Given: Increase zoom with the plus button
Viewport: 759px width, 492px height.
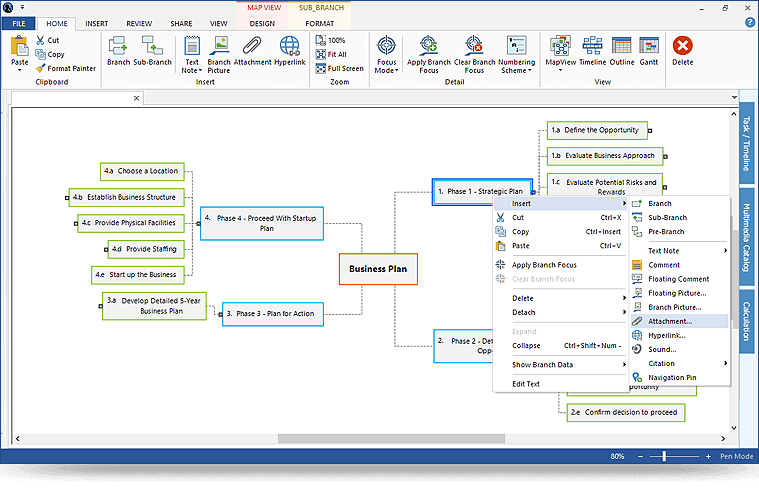Looking at the screenshot, I should point(708,456).
